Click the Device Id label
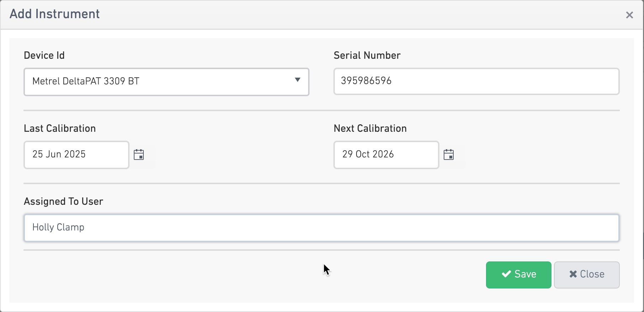The width and height of the screenshot is (644, 312). click(x=44, y=56)
